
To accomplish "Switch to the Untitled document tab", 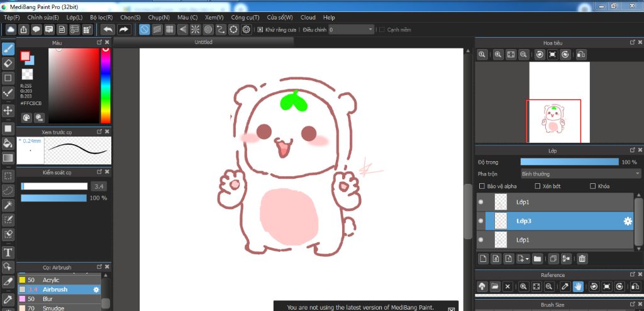I will (x=204, y=42).
